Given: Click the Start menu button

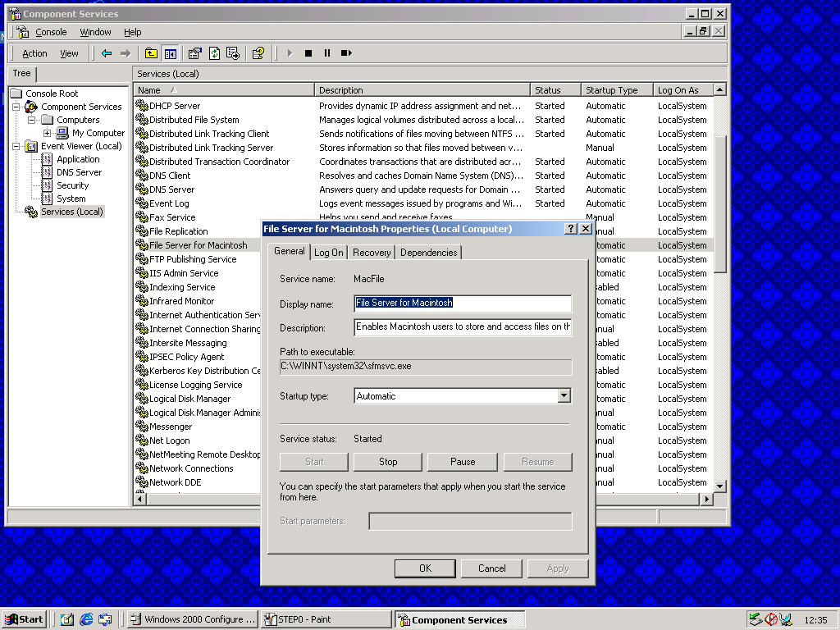Looking at the screenshot, I should click(x=24, y=619).
